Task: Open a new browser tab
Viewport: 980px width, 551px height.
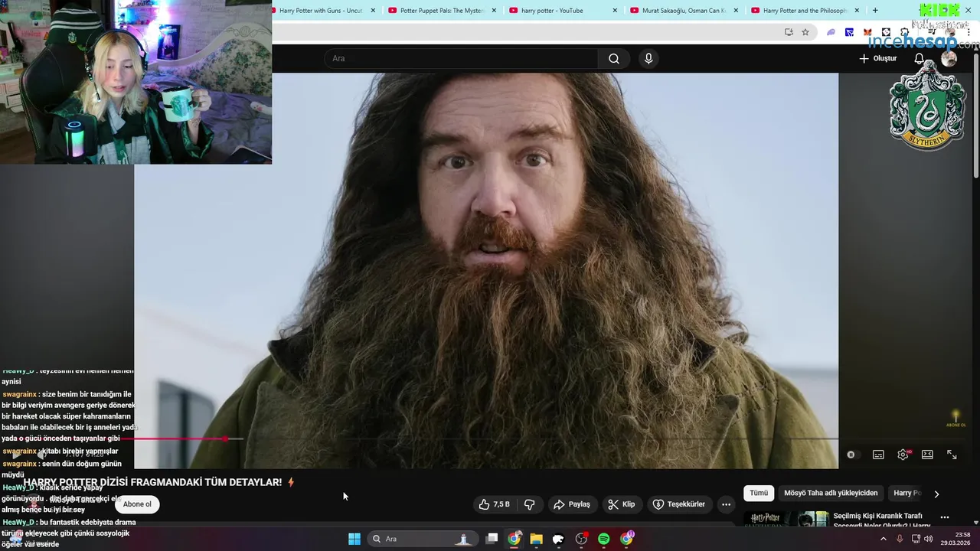Action: [875, 11]
